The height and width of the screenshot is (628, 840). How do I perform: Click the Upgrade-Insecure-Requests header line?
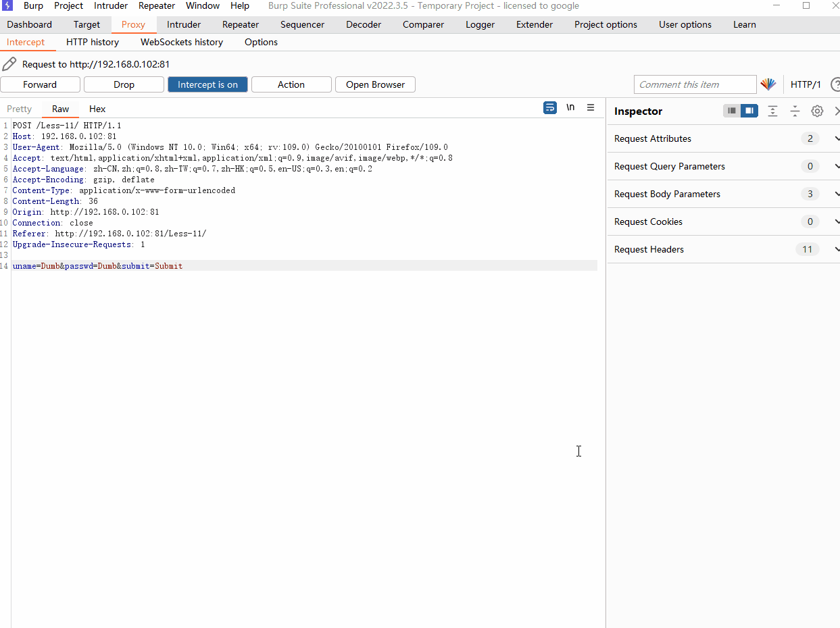[78, 244]
